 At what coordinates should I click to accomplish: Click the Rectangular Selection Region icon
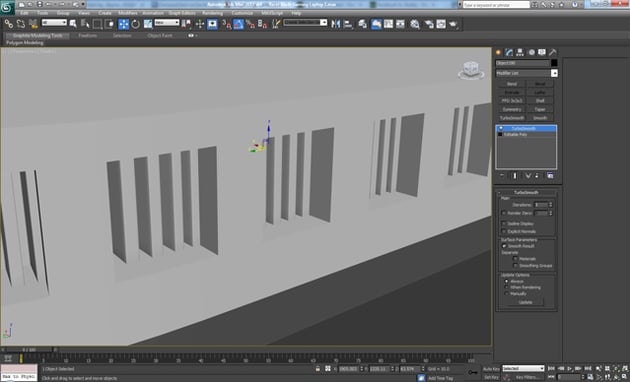[x=97, y=24]
